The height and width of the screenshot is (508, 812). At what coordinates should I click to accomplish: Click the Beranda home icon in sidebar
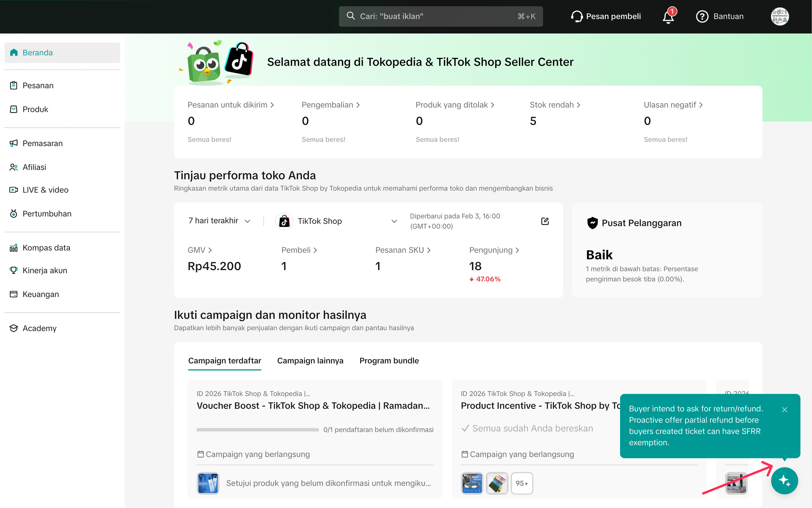tap(14, 52)
